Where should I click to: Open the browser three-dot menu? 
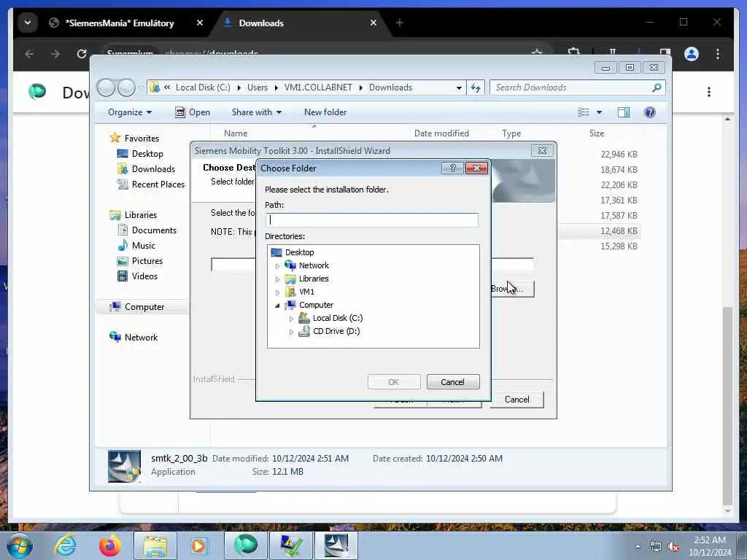pyautogui.click(x=718, y=54)
